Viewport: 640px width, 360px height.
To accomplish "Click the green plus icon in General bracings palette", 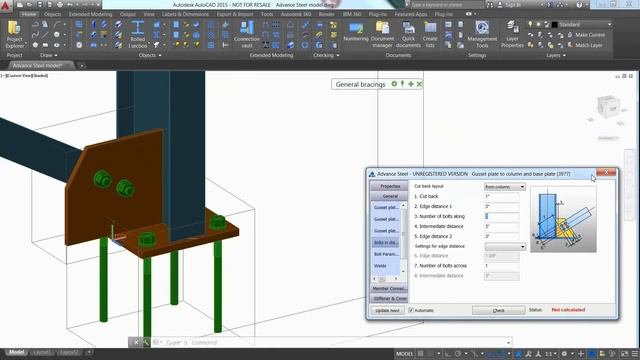I will (x=411, y=84).
